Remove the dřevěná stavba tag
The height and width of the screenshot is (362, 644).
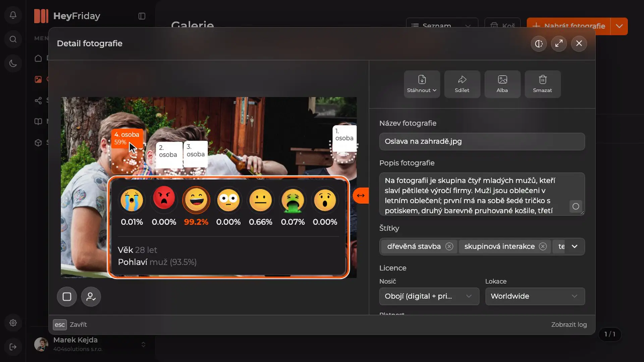click(x=449, y=246)
